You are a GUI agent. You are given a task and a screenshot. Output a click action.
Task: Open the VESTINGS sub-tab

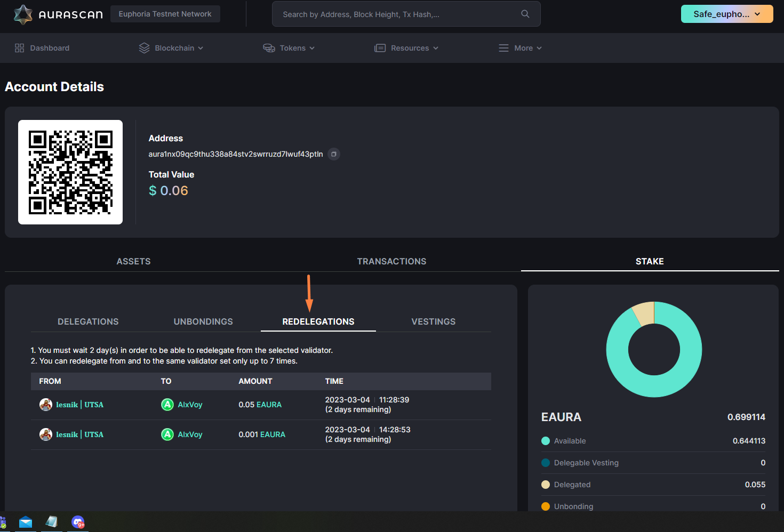click(434, 321)
